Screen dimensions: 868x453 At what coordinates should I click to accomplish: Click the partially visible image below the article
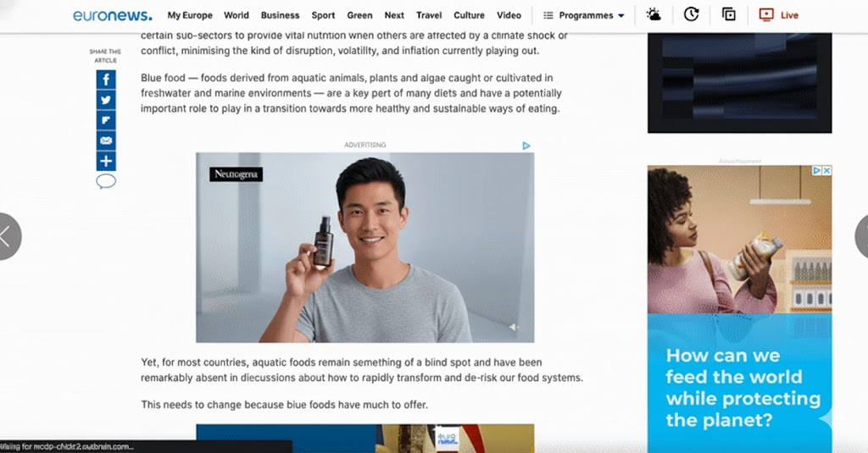click(x=364, y=439)
